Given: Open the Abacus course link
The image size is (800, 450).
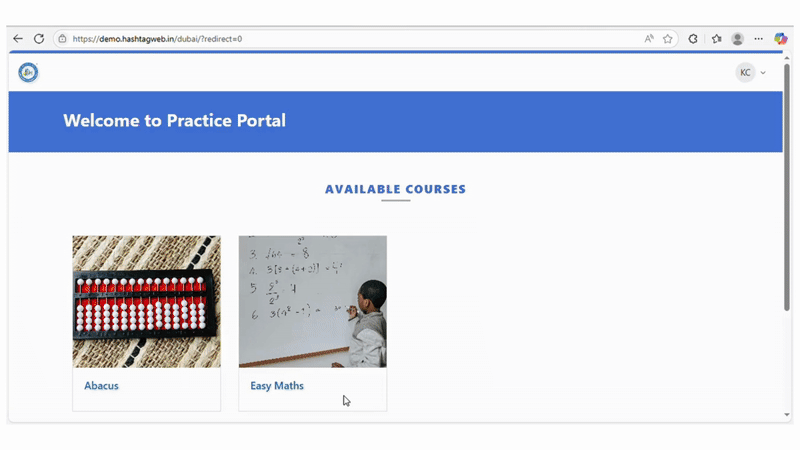Looking at the screenshot, I should coord(101,386).
